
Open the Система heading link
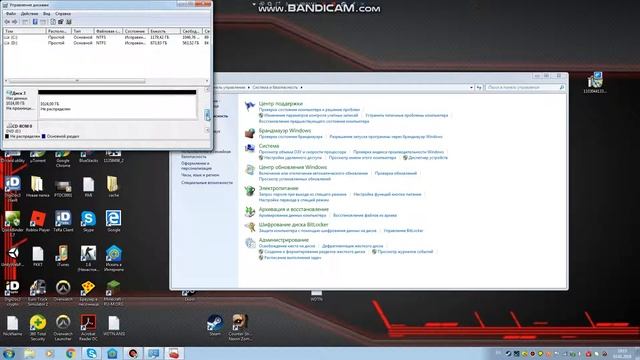[x=269, y=146]
